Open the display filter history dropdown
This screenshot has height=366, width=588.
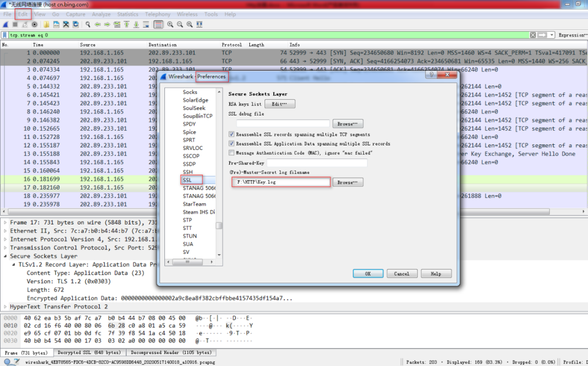pos(552,35)
